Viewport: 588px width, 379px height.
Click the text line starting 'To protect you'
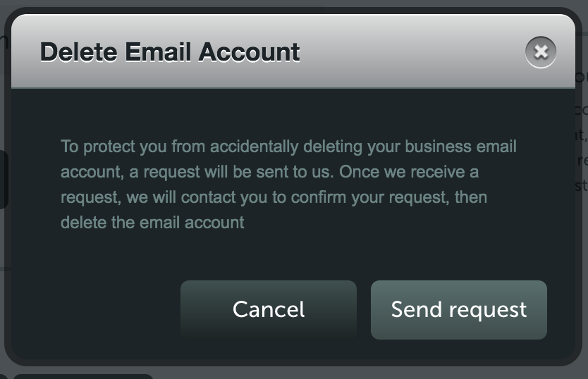(288, 147)
